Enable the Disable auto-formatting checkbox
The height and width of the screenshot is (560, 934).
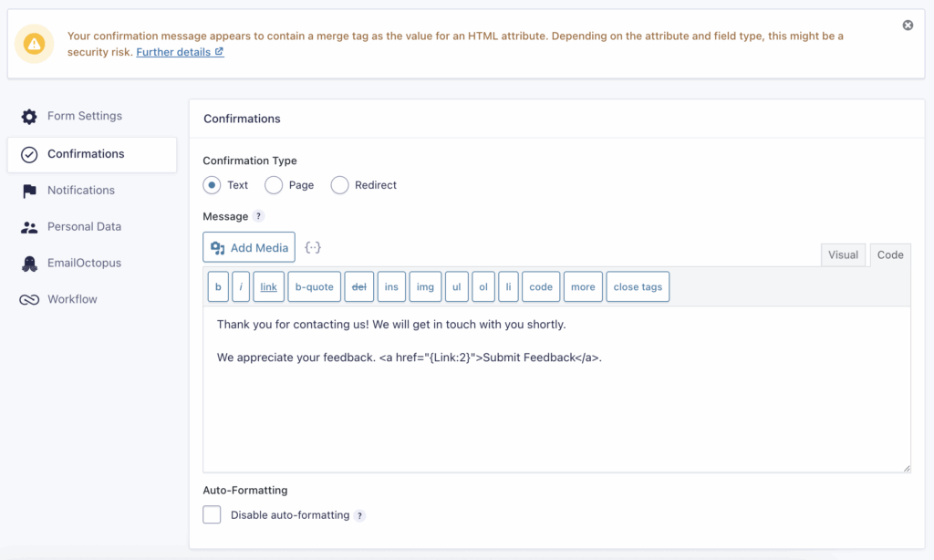212,515
